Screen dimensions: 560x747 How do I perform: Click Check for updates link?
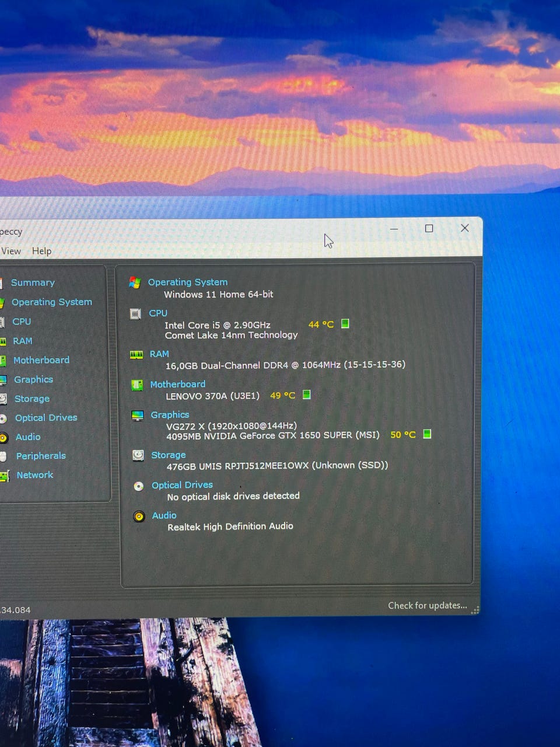[x=428, y=605]
